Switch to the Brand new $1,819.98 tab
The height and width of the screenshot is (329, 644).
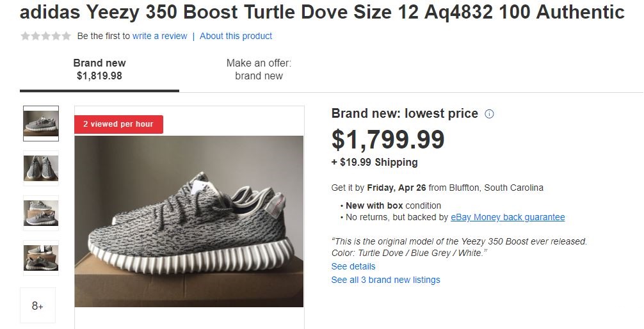pos(99,69)
